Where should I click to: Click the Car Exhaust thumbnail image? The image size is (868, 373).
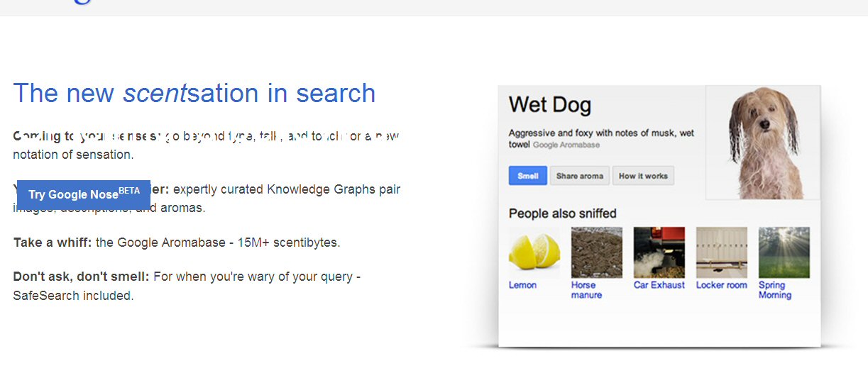659,252
